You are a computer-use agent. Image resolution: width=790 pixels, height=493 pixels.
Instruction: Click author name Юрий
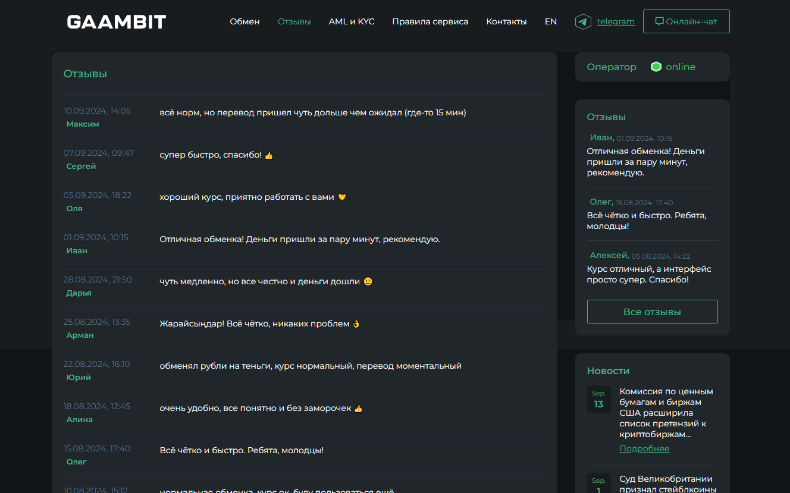pyautogui.click(x=79, y=377)
